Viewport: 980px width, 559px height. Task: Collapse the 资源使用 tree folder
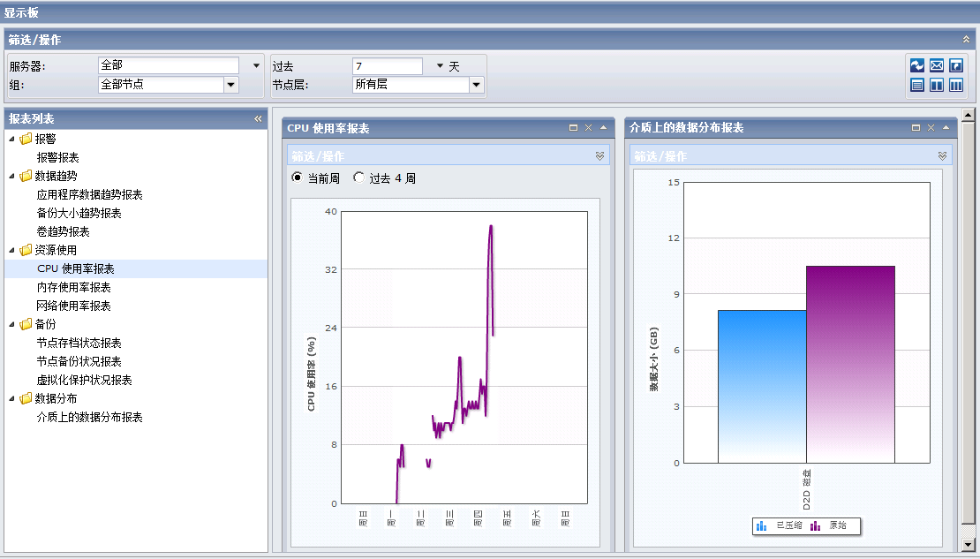tap(11, 251)
